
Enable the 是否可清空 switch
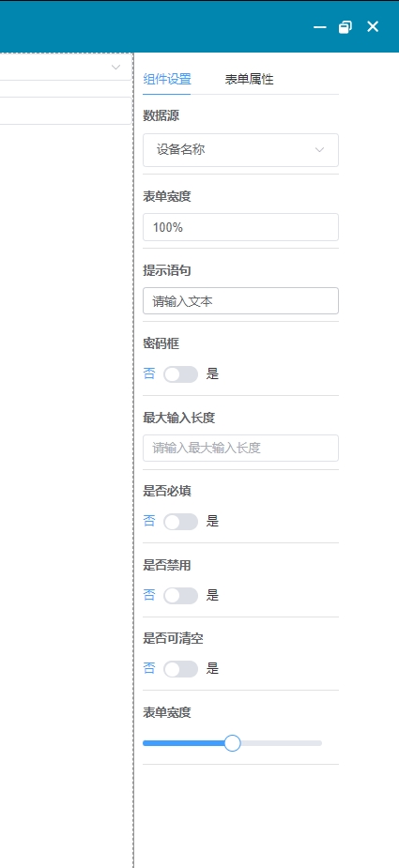pos(180,669)
